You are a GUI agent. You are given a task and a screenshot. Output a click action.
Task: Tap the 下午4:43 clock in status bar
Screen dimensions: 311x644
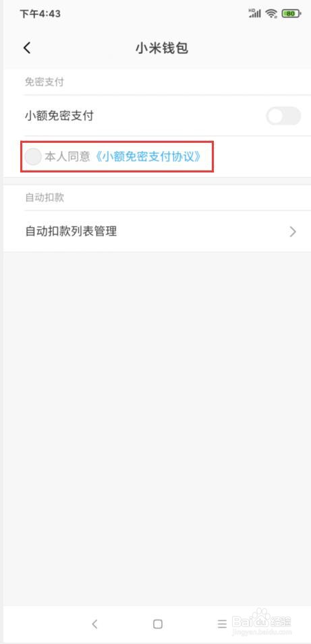tap(40, 14)
